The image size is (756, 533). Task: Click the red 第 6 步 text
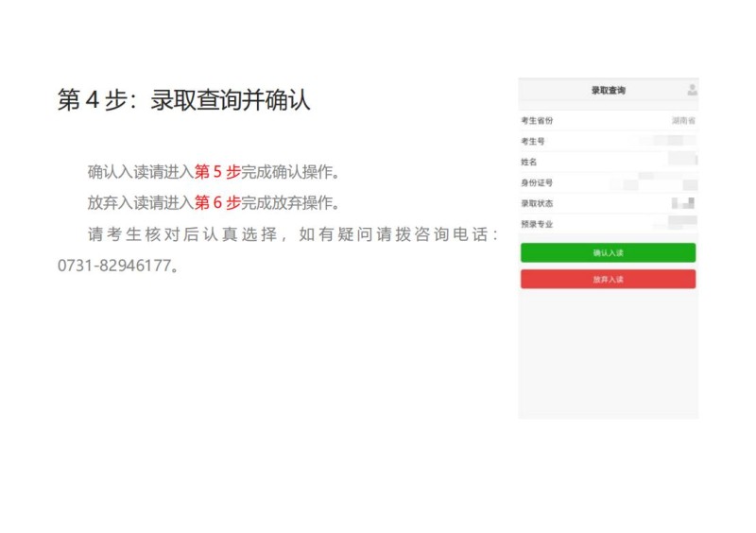point(217,202)
